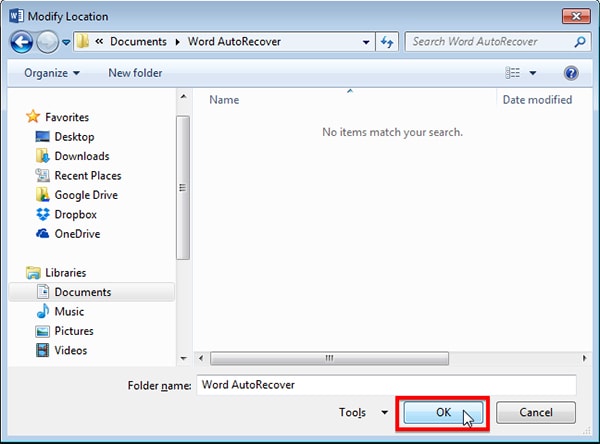Open the Pictures library
Viewport: 600px width, 444px height.
pos(74,331)
